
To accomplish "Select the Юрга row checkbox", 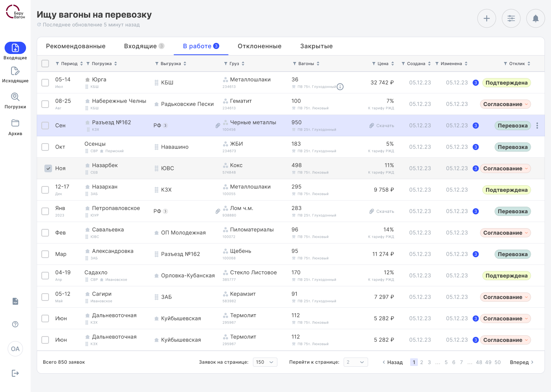I will 45,83.
